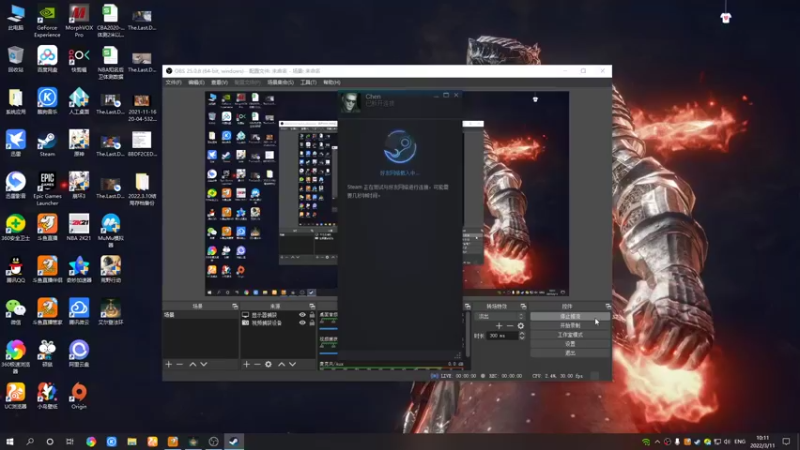Click the Exit button in OBS Controls
Viewport: 800px width, 450px height.
(x=570, y=353)
